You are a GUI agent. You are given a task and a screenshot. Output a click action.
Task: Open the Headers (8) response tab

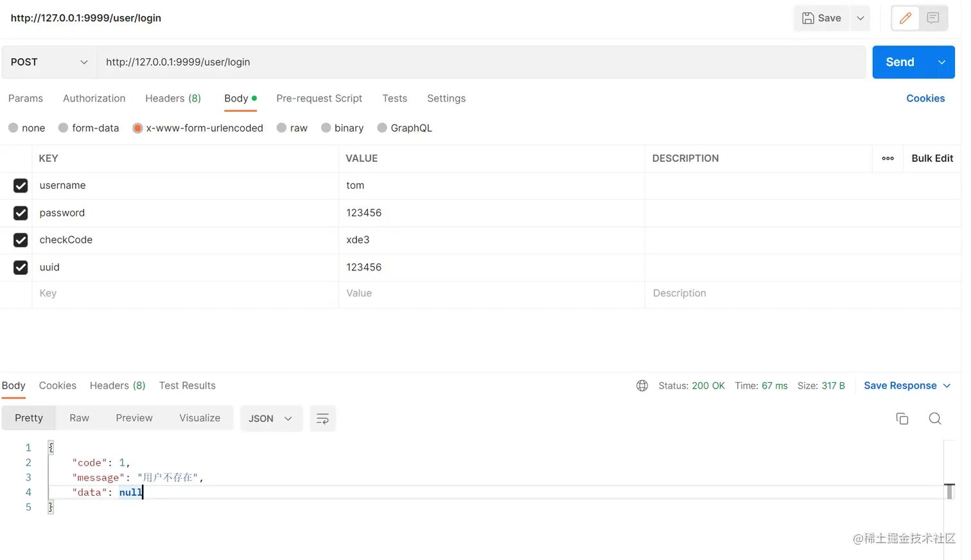(117, 385)
